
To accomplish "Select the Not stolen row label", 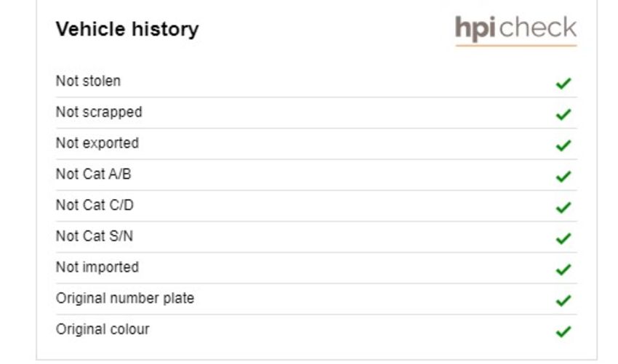I will [x=88, y=81].
